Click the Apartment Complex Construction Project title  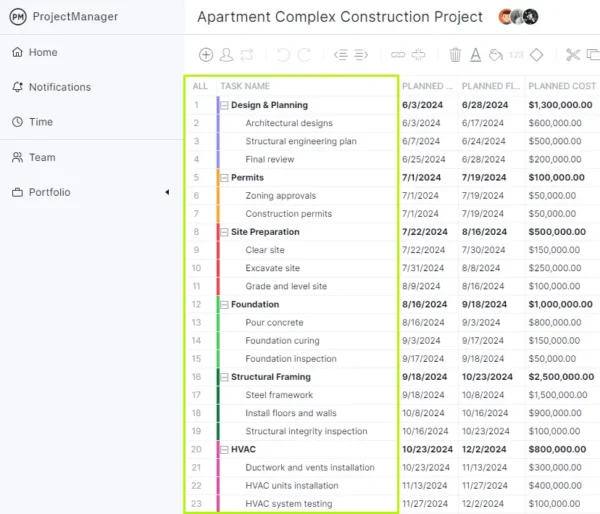[340, 17]
